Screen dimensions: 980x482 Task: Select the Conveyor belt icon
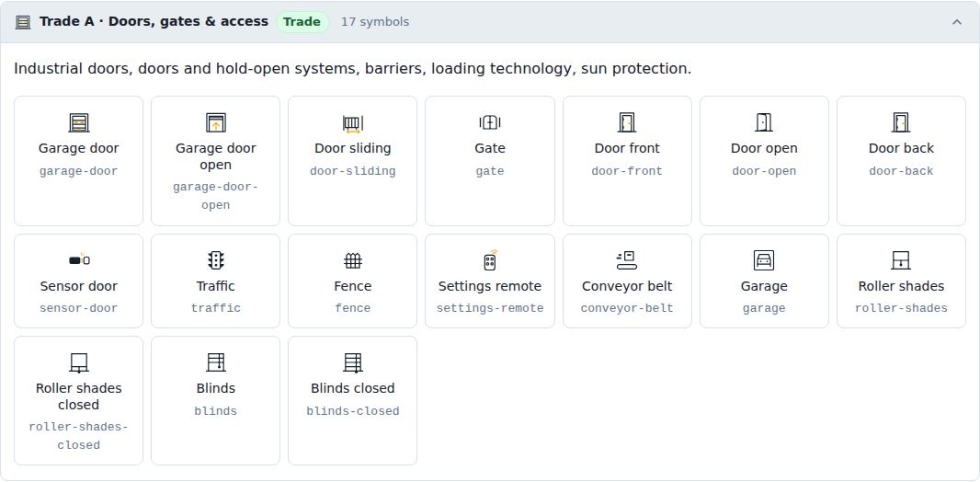click(x=627, y=260)
